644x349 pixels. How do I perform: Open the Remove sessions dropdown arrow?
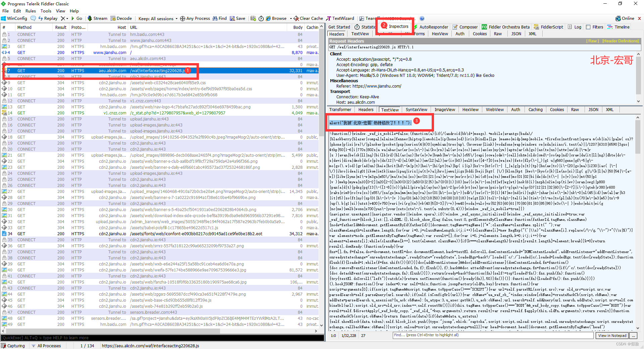(x=67, y=18)
